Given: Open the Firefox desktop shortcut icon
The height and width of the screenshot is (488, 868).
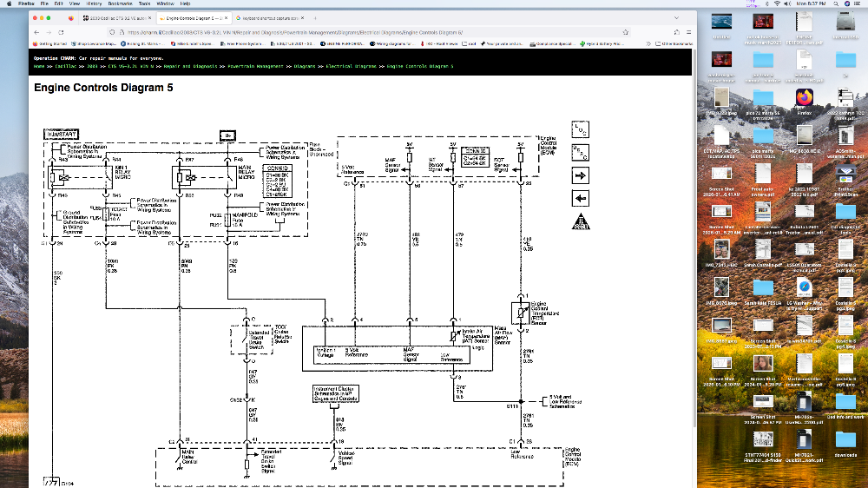Looking at the screenshot, I should click(x=804, y=97).
